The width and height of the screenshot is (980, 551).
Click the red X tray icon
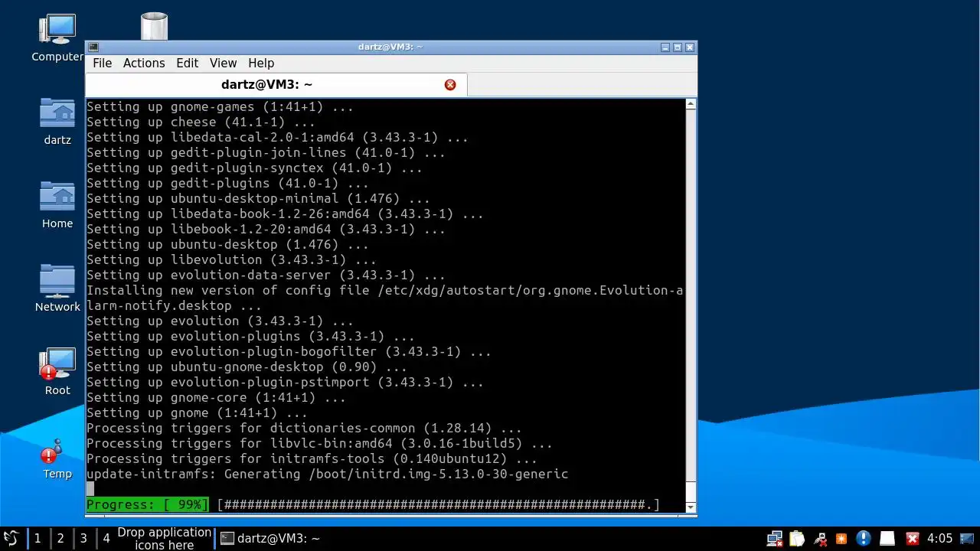point(912,538)
